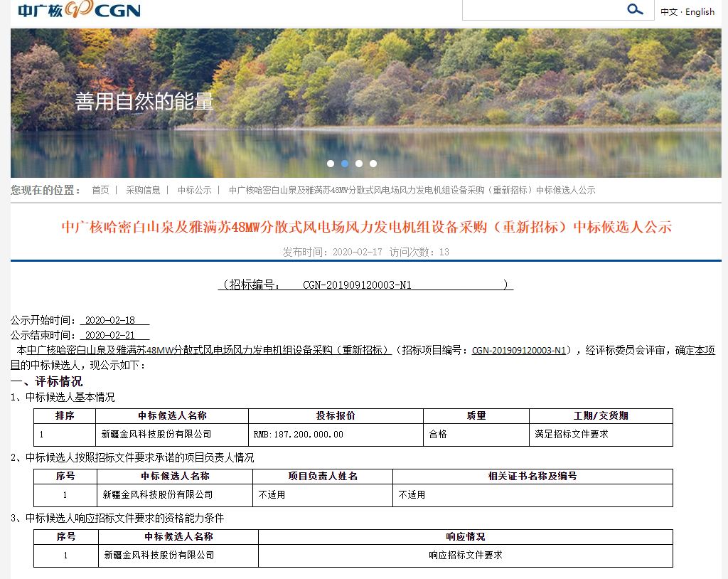The image size is (728, 579).
Task: Click the banner image 善用自然的能量
Action: tap(366, 103)
